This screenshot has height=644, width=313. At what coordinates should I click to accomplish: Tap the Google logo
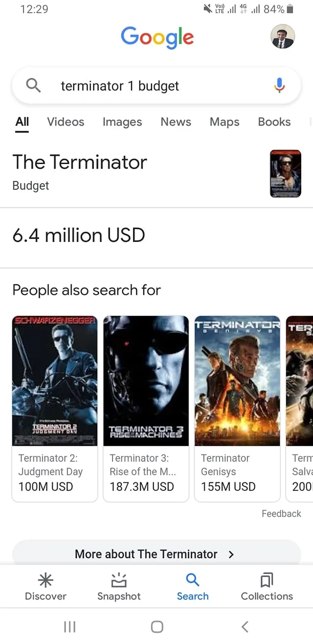(157, 38)
